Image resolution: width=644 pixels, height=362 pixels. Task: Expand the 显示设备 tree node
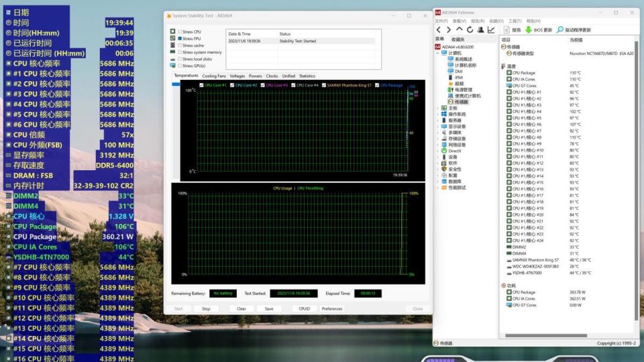pos(438,127)
